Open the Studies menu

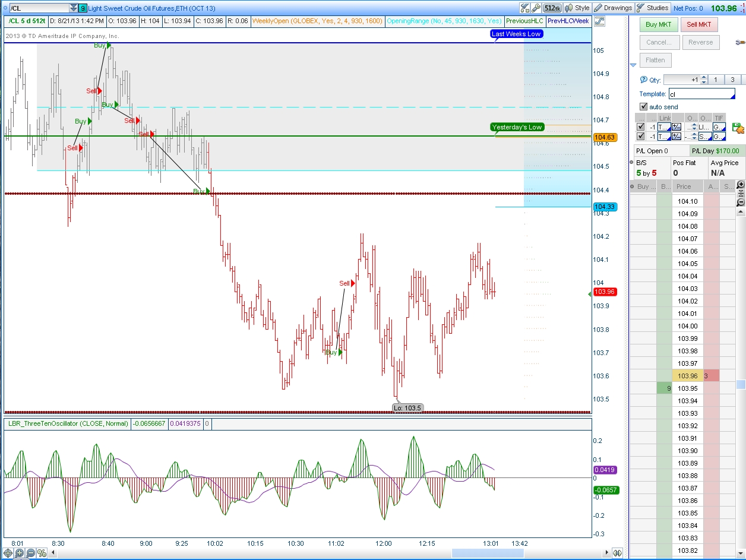coord(653,8)
